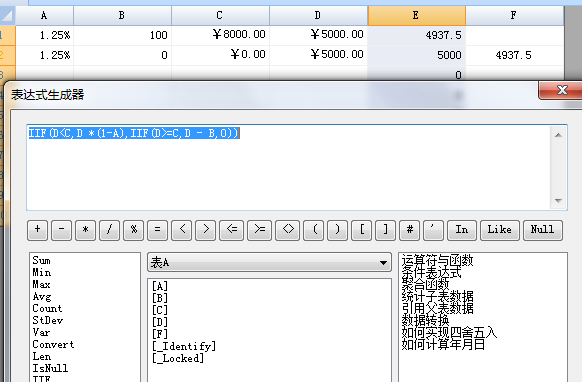Click cell 100 in column B
Viewport: 582px width, 382px height.
(x=122, y=35)
